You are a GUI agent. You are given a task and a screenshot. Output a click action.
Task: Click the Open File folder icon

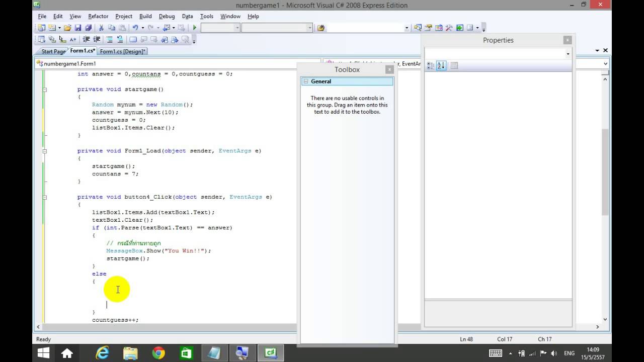tap(67, 28)
